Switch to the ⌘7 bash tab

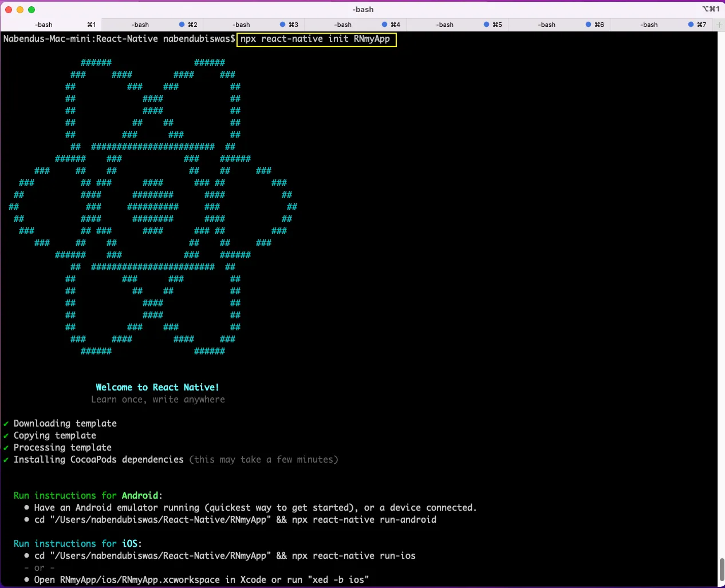[x=661, y=25]
